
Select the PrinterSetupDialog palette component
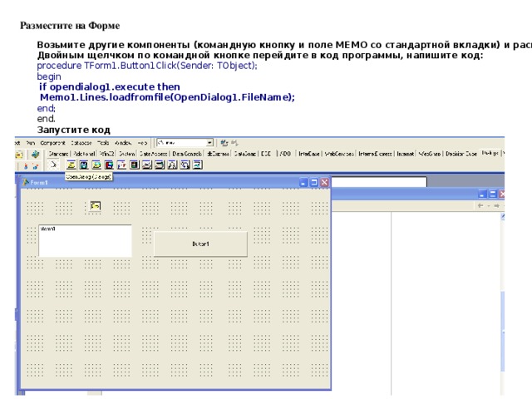pos(160,165)
